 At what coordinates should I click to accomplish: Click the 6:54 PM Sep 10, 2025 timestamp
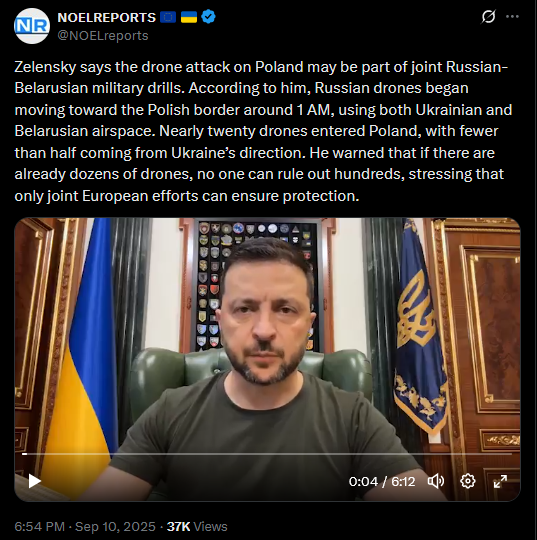[85, 527]
